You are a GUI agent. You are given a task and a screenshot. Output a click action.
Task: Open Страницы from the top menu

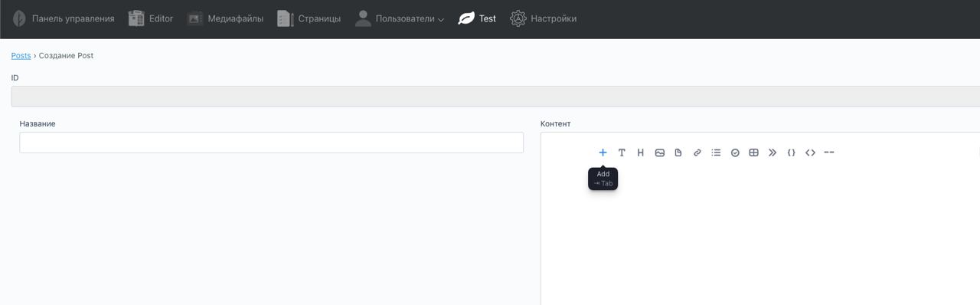pyautogui.click(x=309, y=18)
